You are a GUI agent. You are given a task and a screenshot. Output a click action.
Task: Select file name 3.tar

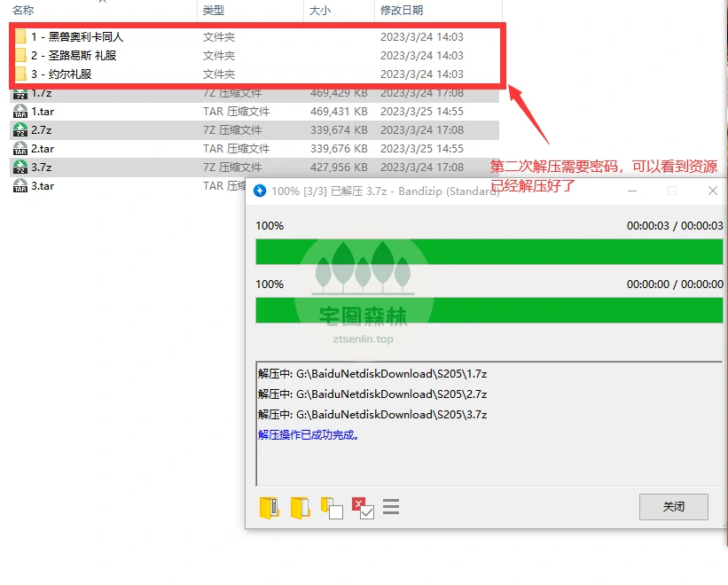point(43,185)
